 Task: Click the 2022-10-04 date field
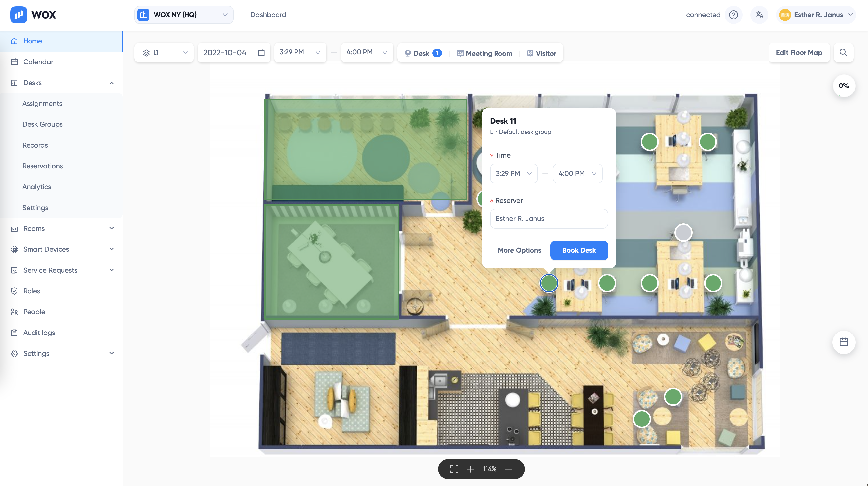click(234, 53)
